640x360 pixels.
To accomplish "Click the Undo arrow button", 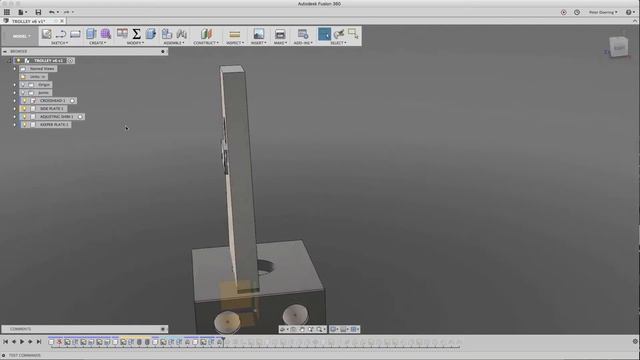I will 52,12.
